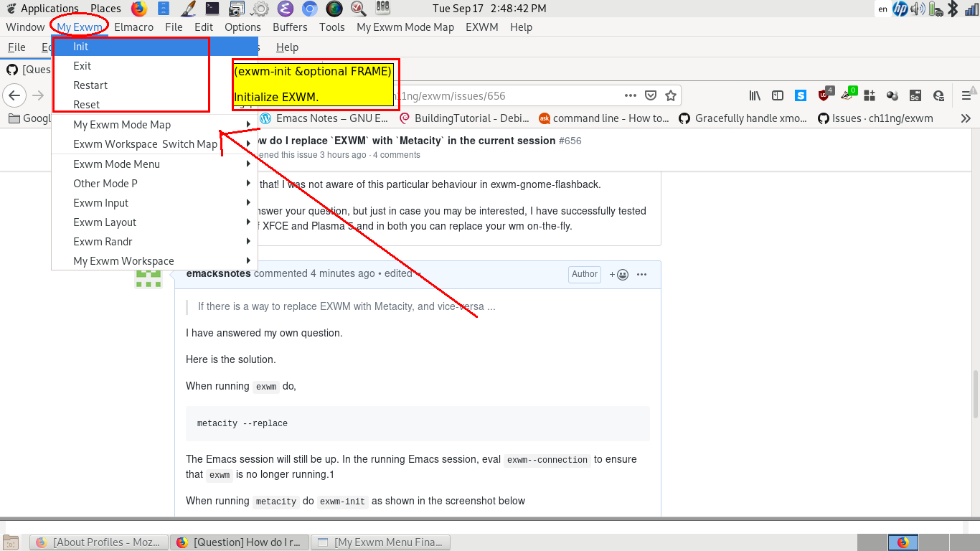Open the uBlock Origin extension icon
This screenshot has width=980, height=551.
pos(823,95)
